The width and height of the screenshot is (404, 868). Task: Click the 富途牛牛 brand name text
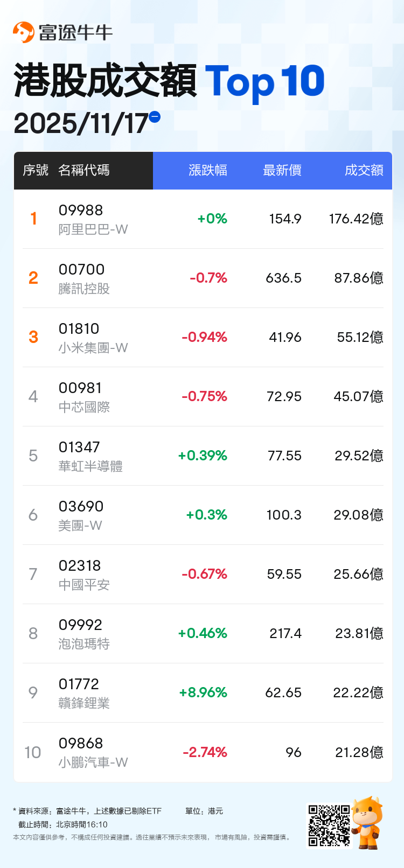76,33
